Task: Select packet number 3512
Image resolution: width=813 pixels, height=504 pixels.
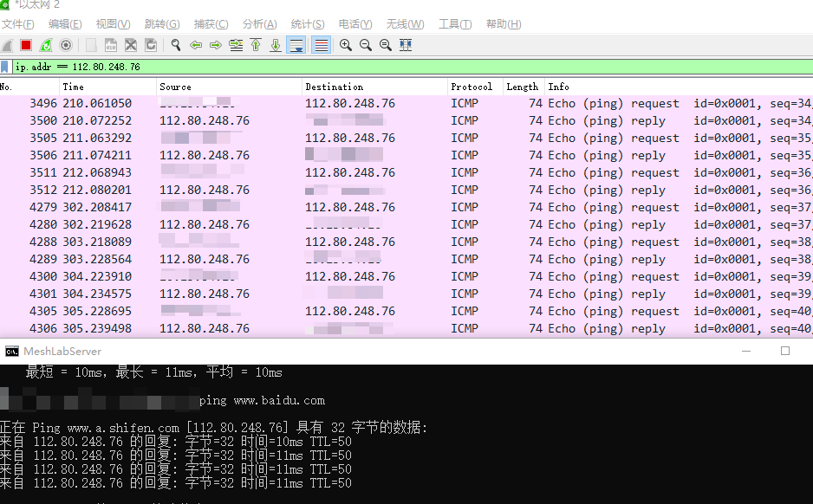Action: (406, 191)
